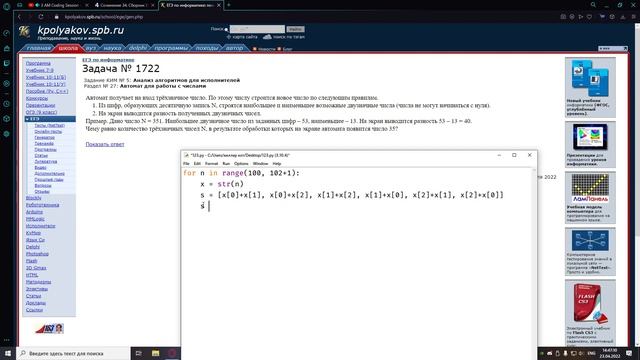
Task: Open the 'Flash' sidebar link
Action: pos(31,261)
